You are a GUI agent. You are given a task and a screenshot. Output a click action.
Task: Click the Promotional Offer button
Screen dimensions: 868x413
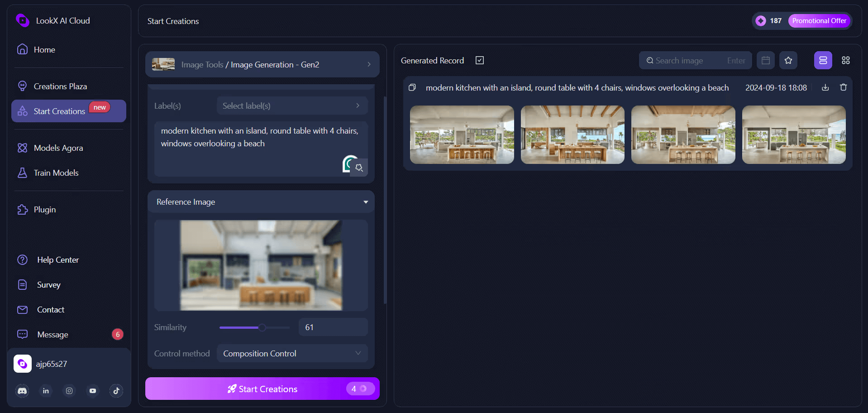pyautogui.click(x=819, y=21)
